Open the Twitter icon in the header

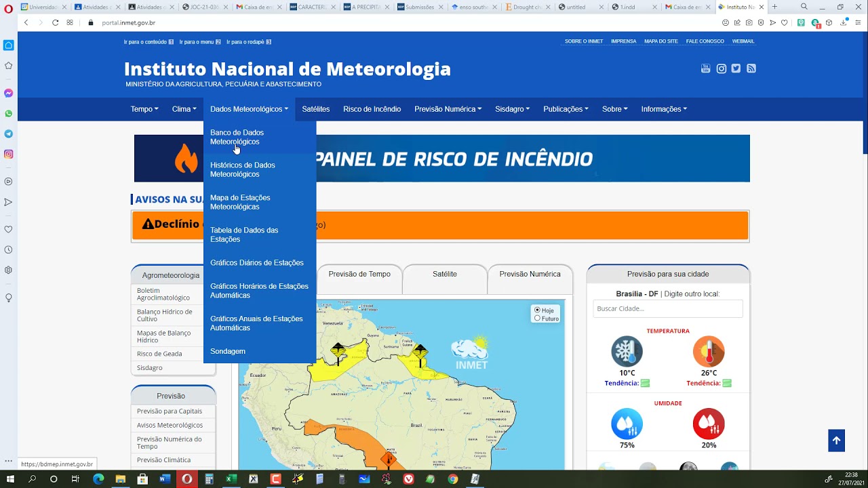[x=736, y=68]
